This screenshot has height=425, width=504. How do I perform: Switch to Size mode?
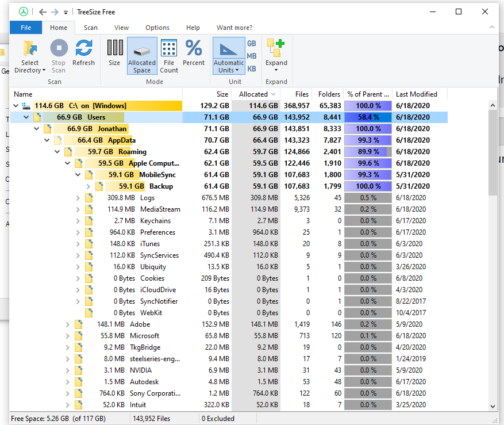[114, 53]
